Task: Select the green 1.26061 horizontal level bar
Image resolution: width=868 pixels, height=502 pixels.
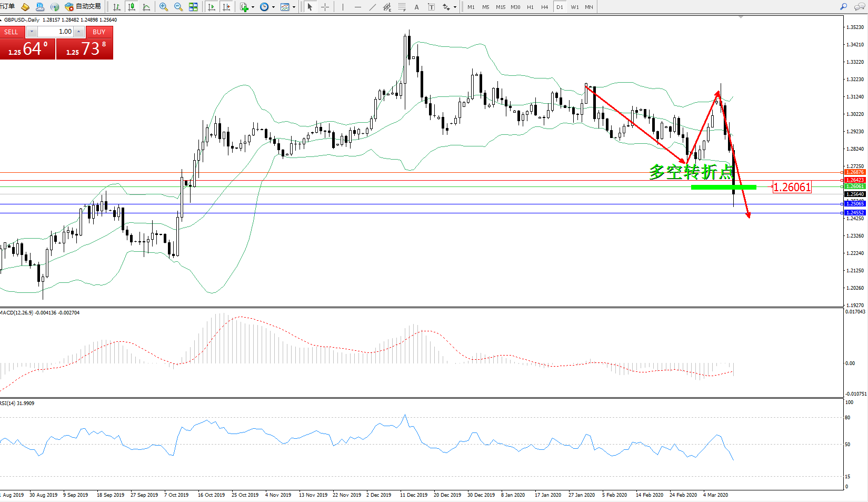Action: pos(723,187)
